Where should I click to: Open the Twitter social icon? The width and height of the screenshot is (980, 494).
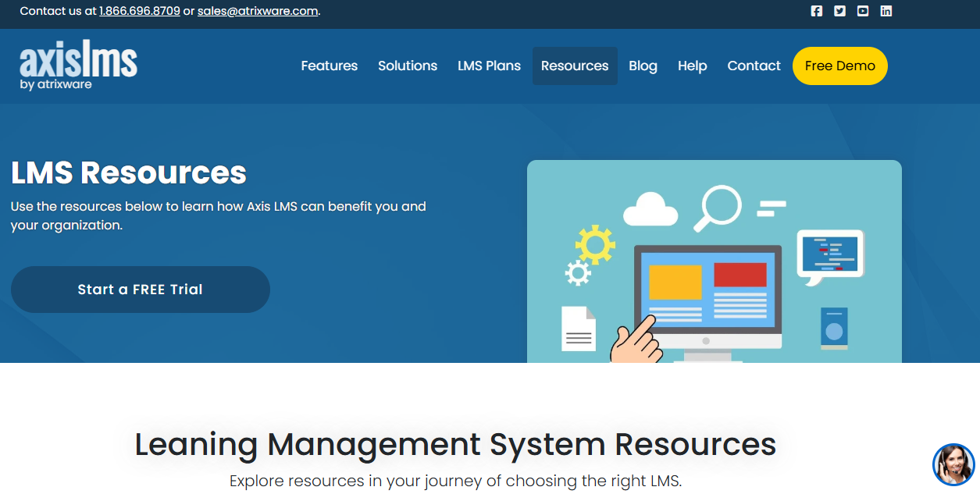click(x=839, y=11)
